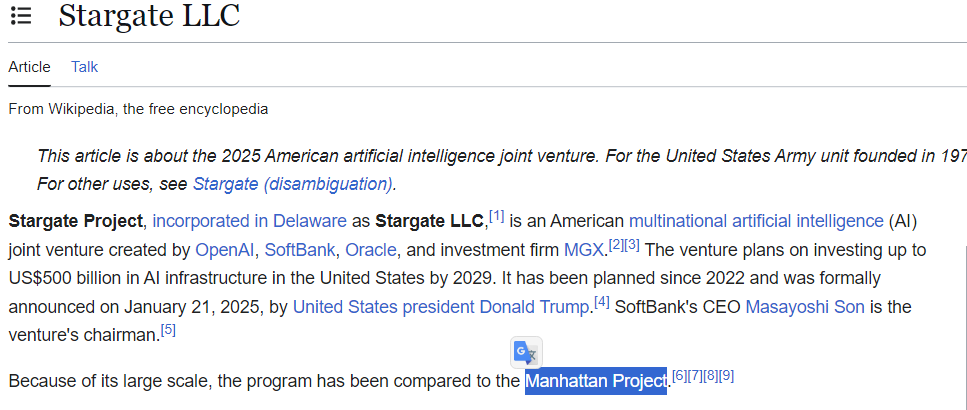Switch to the Talk tab

pos(84,67)
